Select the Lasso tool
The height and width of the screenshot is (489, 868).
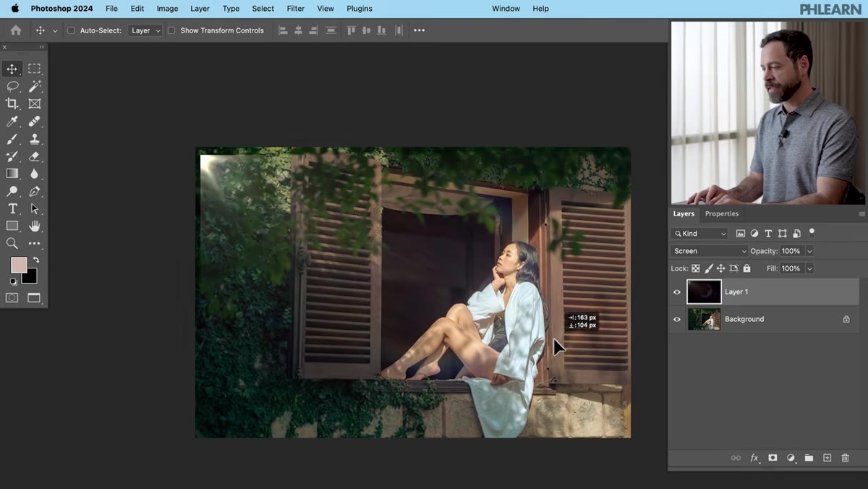pyautogui.click(x=12, y=86)
